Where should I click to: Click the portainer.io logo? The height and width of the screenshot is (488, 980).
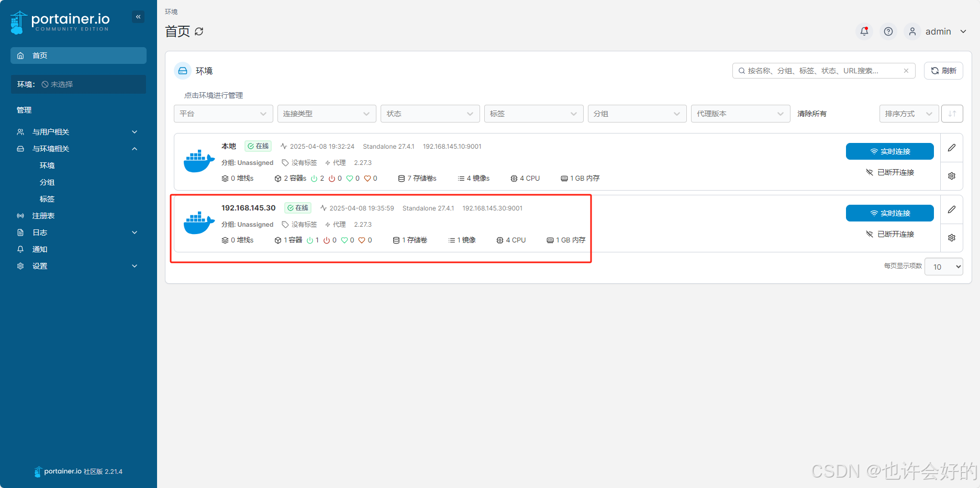click(x=60, y=23)
